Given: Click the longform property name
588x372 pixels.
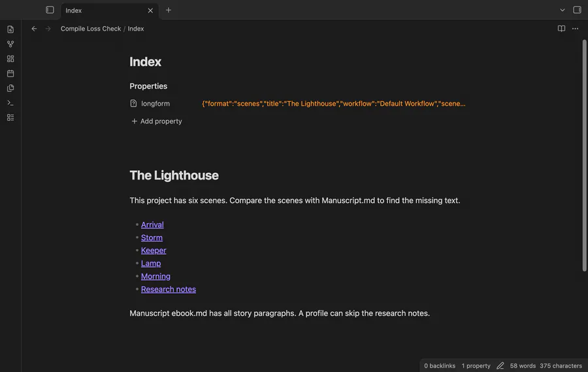Looking at the screenshot, I should tap(155, 103).
